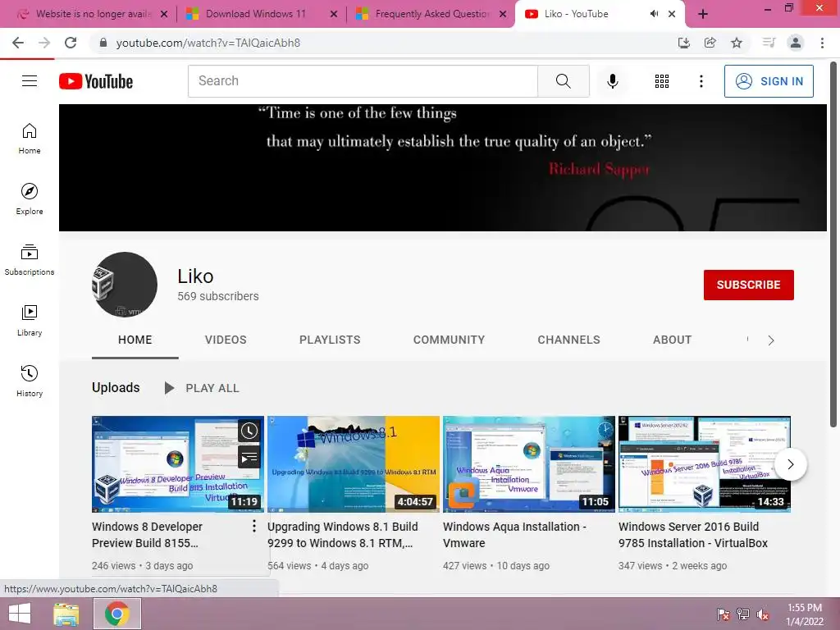Switch to Frequently Asked Questions browser tab

[431, 14]
